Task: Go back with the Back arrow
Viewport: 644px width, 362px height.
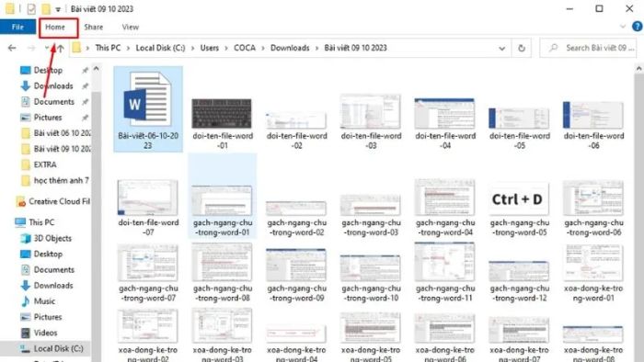Action: click(x=12, y=48)
